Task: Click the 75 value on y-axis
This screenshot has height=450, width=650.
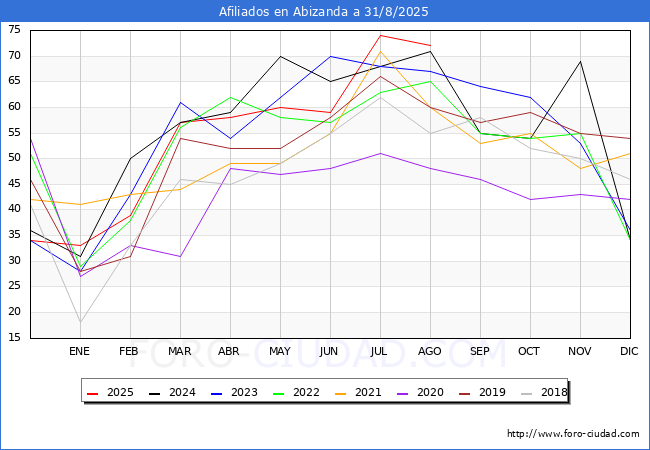Action: (x=14, y=30)
